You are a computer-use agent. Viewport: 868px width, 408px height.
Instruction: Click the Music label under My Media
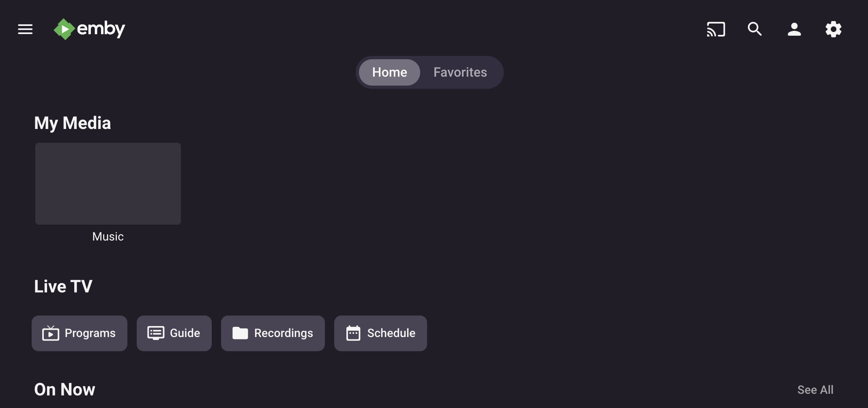click(108, 237)
